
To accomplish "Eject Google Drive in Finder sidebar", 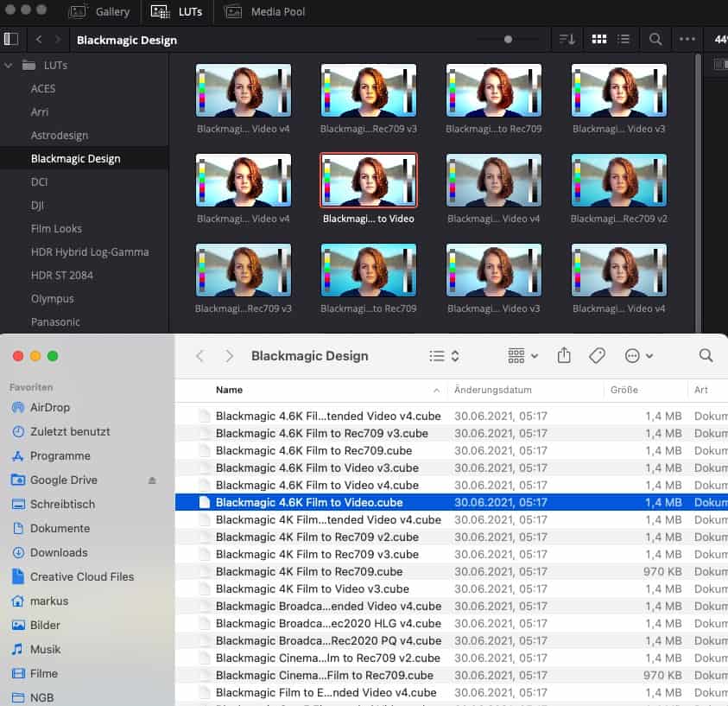I will 152,480.
